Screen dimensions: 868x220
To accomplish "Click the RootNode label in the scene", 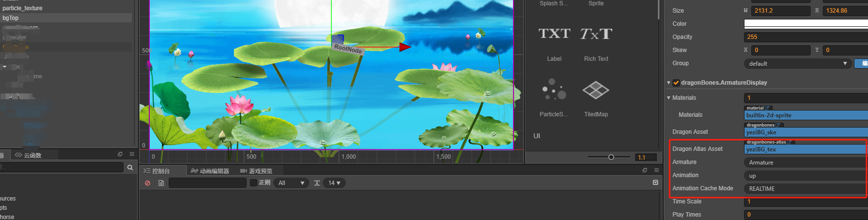I will (348, 49).
